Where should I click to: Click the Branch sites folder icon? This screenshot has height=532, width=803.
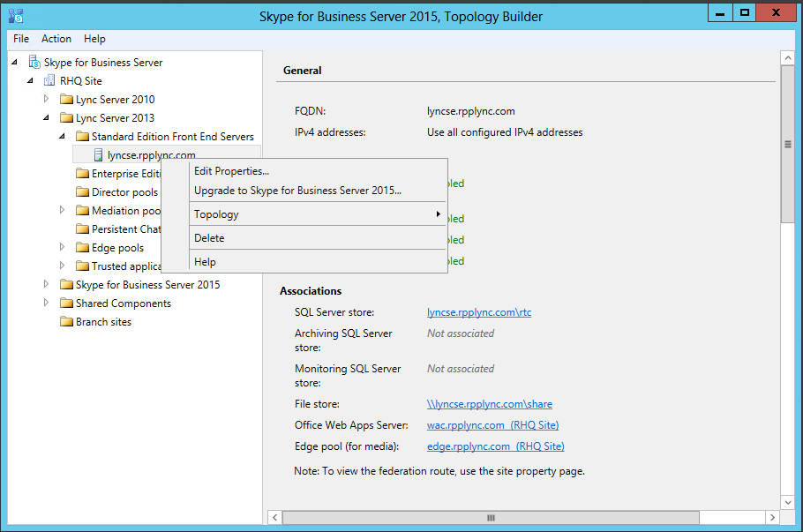coord(66,321)
